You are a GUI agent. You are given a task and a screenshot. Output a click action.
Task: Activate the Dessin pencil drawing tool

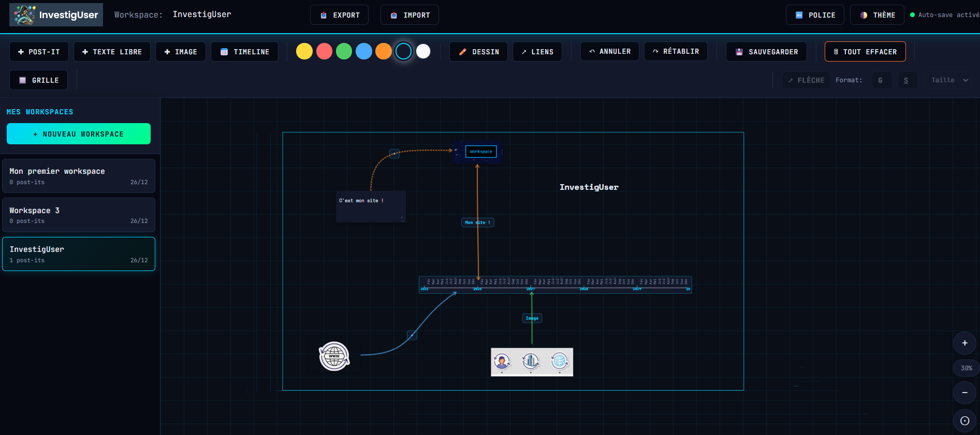point(479,52)
